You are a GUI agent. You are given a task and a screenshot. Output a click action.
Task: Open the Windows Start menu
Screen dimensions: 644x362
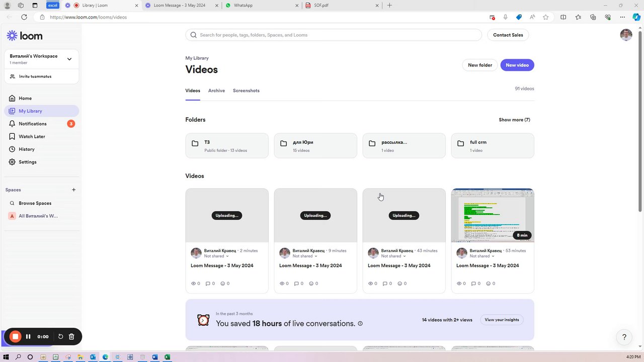coord(6,357)
